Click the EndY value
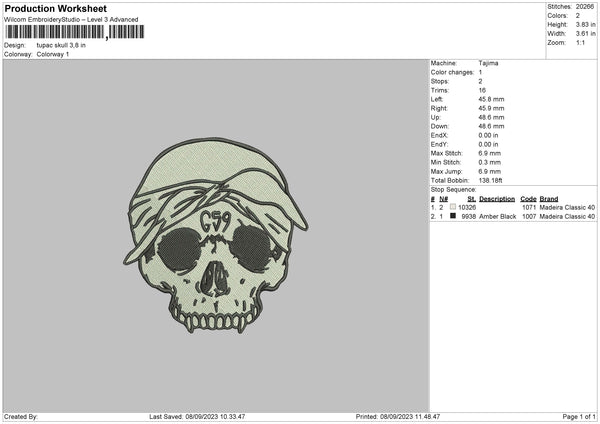 [488, 144]
